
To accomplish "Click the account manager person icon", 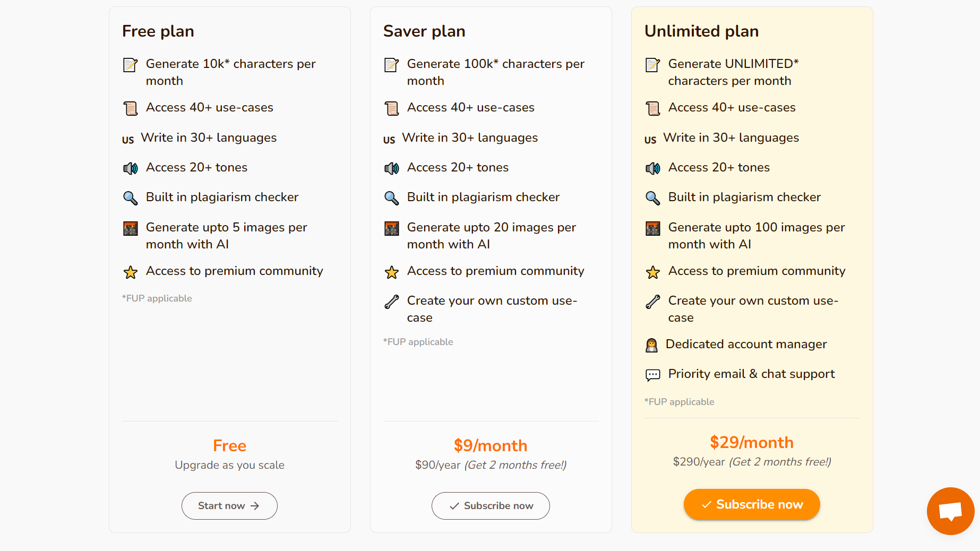I will tap(651, 345).
